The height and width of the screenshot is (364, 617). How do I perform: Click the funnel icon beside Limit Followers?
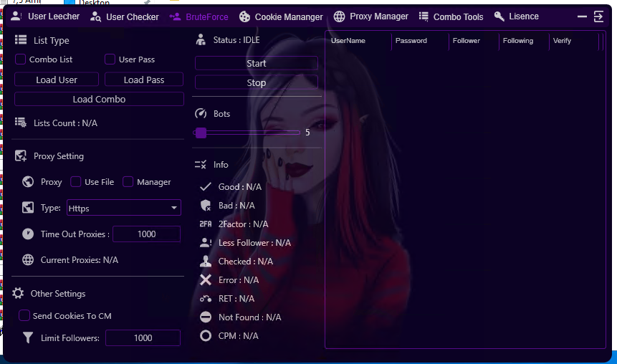click(28, 337)
